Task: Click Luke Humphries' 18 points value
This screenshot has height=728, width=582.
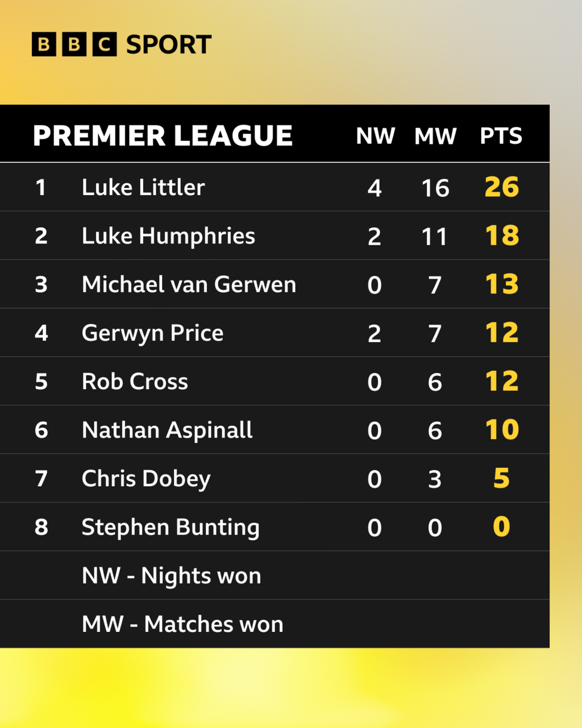Action: tap(501, 236)
